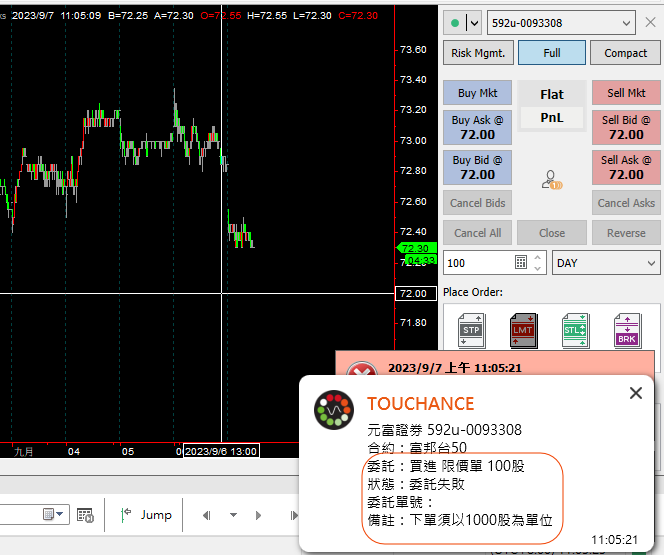Screen dimensions: 664x555
Task: Click the 2023/9/7 上午 11:05:21 alert header
Action: coord(454,367)
